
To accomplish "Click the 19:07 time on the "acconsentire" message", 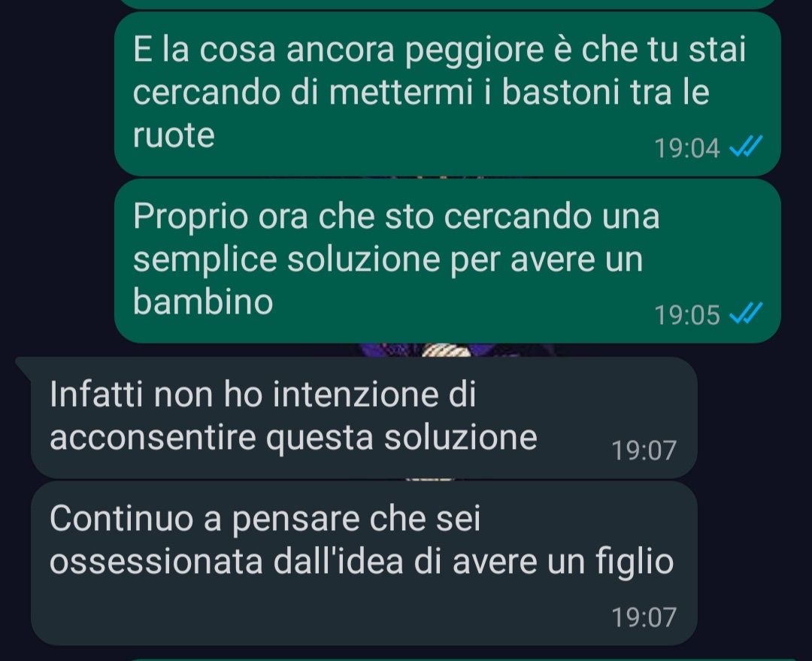I will pyautogui.click(x=644, y=450).
